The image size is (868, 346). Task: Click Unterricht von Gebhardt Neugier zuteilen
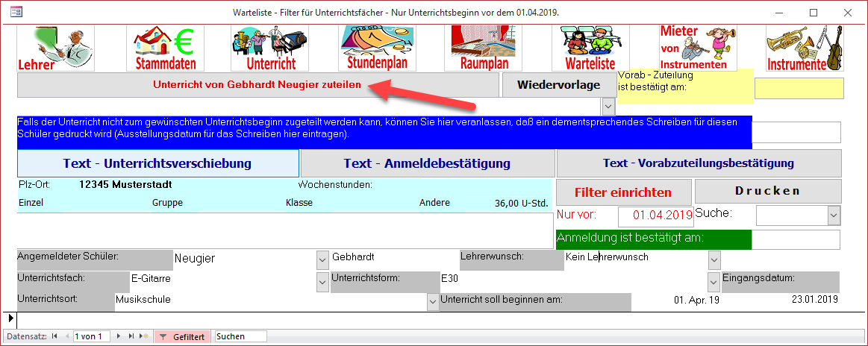pyautogui.click(x=257, y=85)
